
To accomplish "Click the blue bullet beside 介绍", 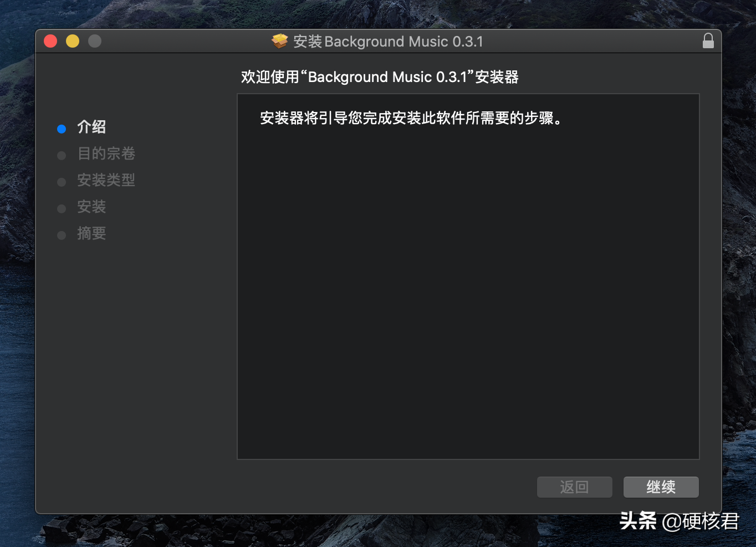I will pyautogui.click(x=62, y=129).
